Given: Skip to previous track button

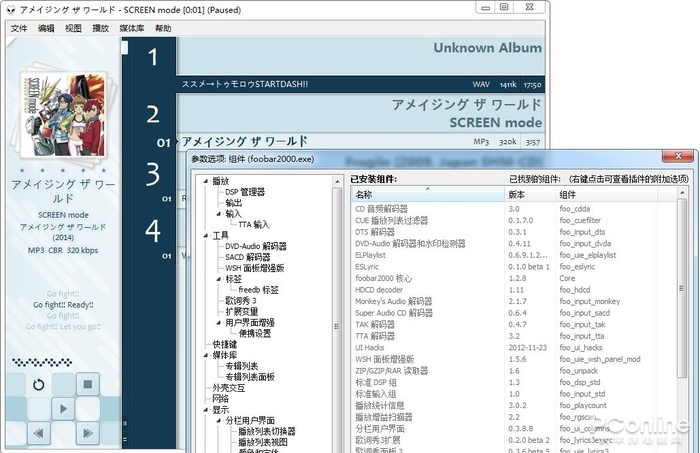Looking at the screenshot, I should pos(39,432).
